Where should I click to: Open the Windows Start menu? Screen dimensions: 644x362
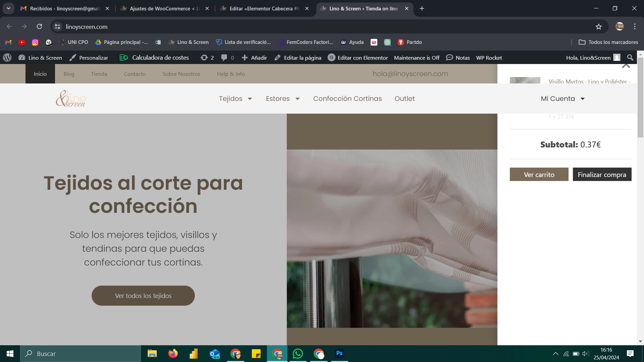point(10,354)
